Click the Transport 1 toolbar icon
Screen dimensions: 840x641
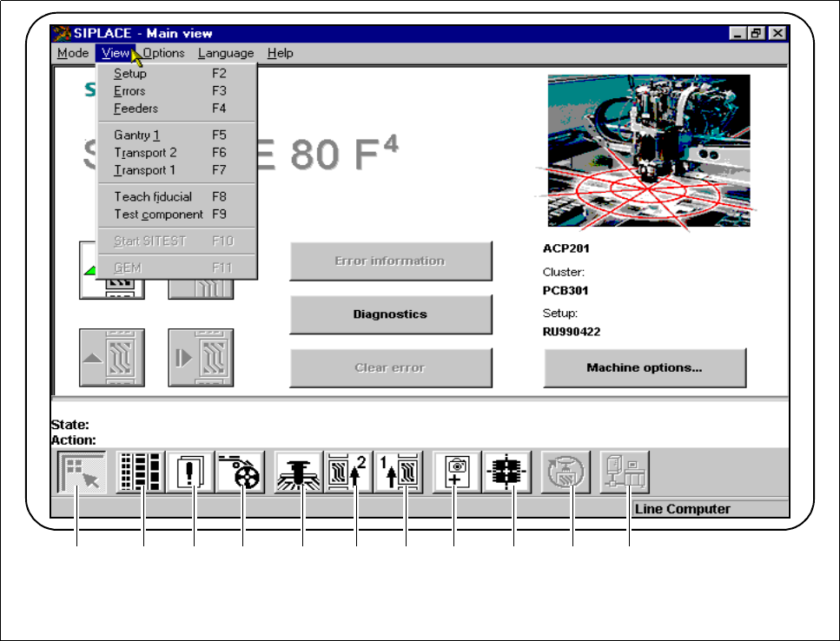[399, 473]
